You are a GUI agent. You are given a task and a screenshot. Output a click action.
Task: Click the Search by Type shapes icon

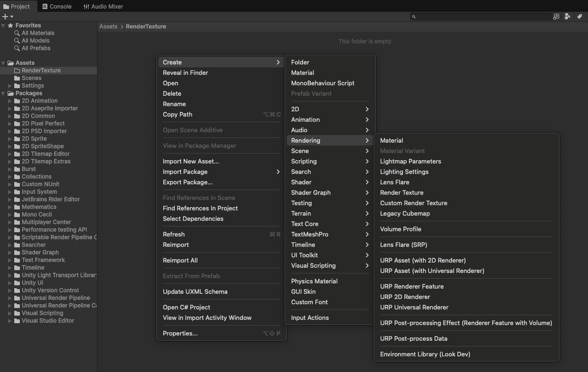pyautogui.click(x=568, y=17)
